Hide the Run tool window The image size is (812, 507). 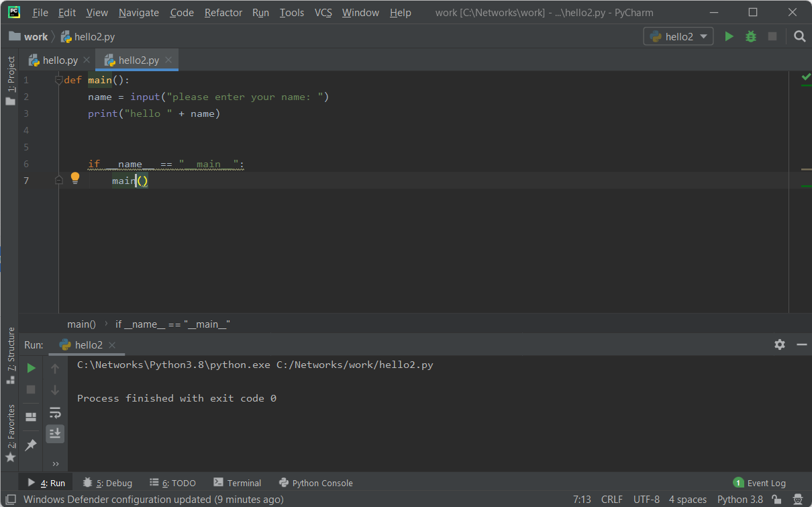[x=801, y=344]
